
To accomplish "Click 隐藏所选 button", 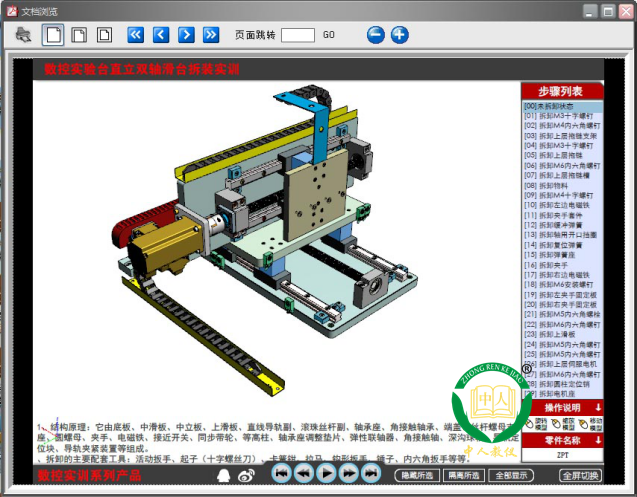I will [417, 475].
